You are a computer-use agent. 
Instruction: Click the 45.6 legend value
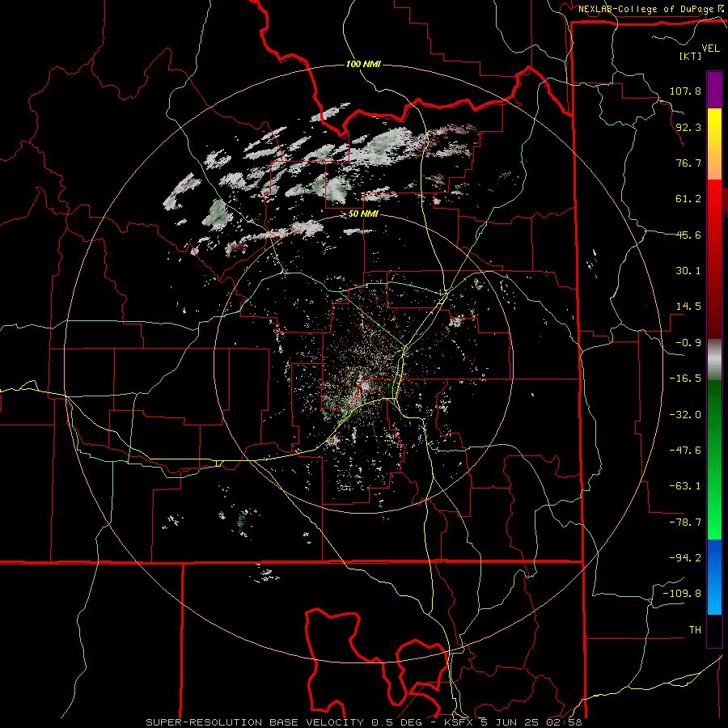coord(688,235)
